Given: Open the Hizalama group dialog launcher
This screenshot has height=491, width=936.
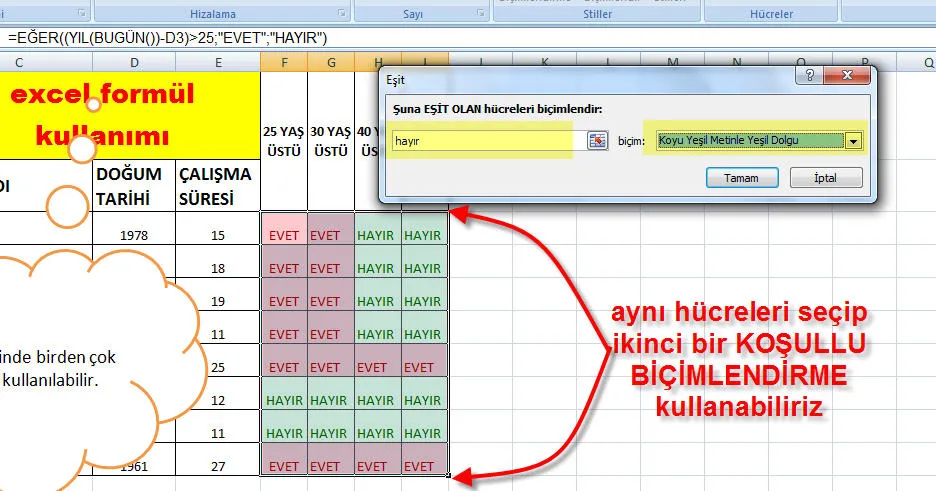Looking at the screenshot, I should coord(342,14).
